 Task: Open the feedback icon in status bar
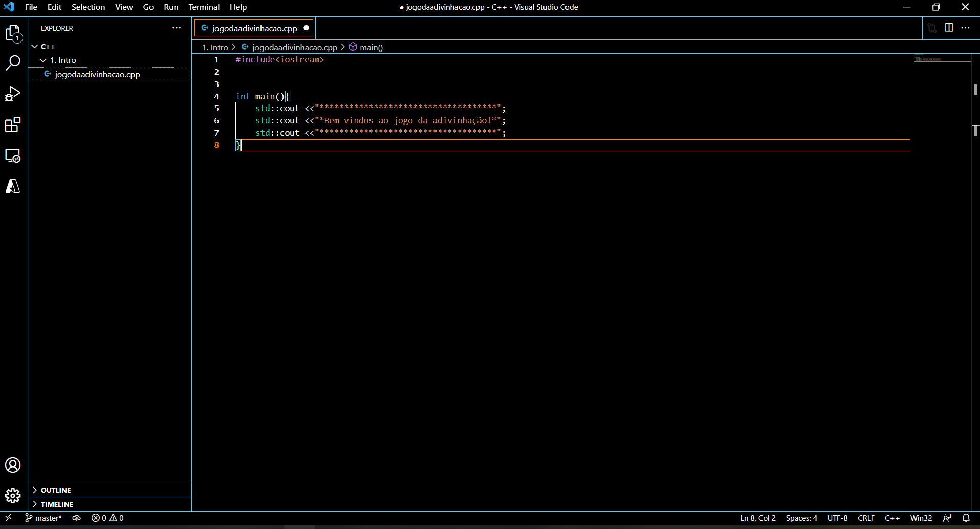(947, 518)
